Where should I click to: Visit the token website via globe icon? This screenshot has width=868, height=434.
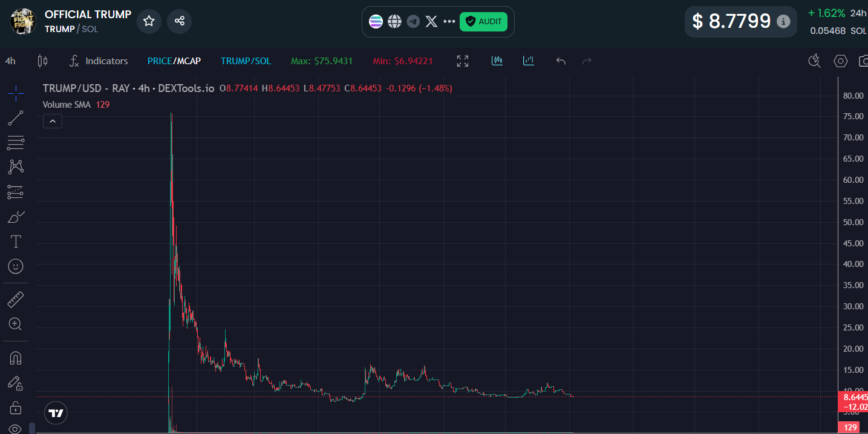point(394,22)
